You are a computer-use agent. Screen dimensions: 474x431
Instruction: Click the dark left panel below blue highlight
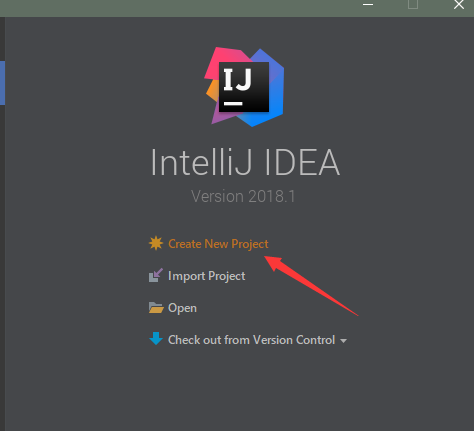pyautogui.click(x=2, y=268)
